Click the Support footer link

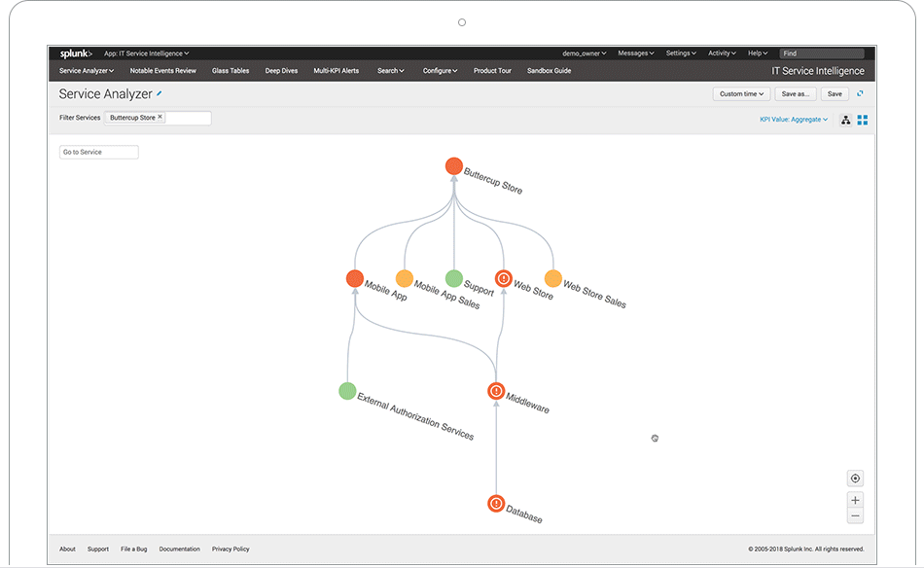tap(98, 550)
